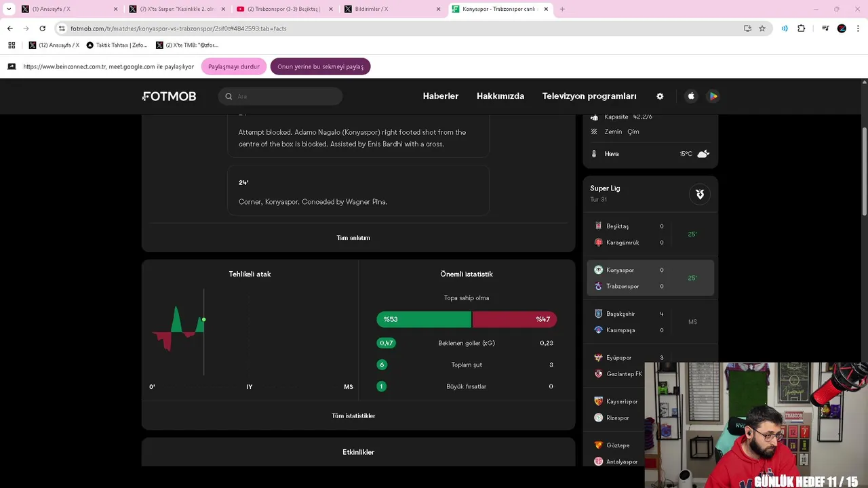Open the Google Play store icon
Viewport: 868px width, 488px height.
[713, 96]
